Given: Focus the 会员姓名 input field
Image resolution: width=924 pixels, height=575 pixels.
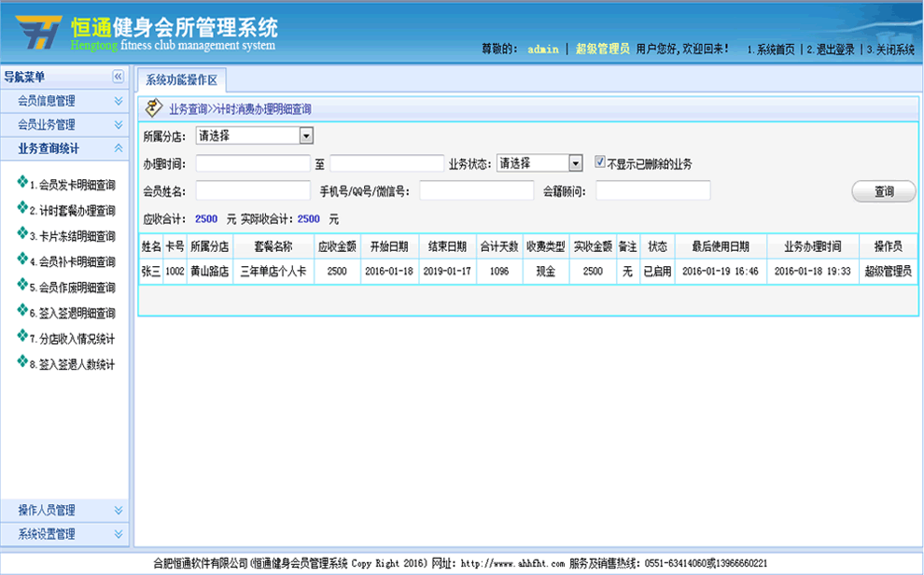Looking at the screenshot, I should (x=253, y=190).
